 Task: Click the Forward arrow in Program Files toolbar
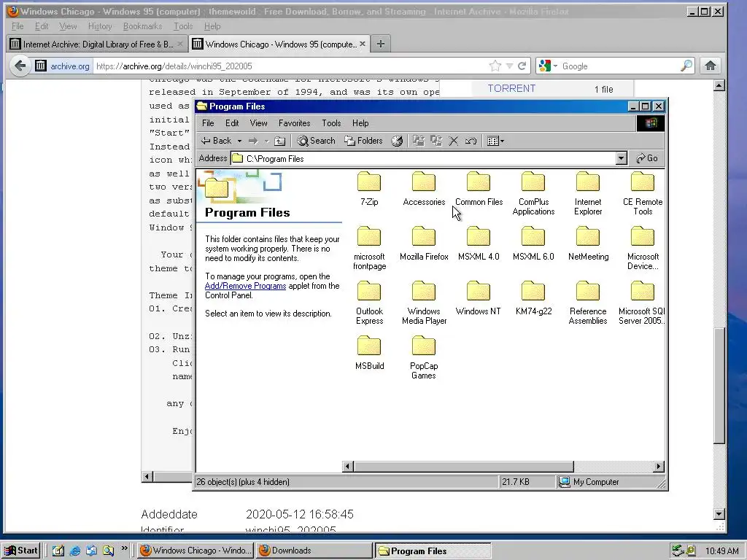(x=253, y=141)
